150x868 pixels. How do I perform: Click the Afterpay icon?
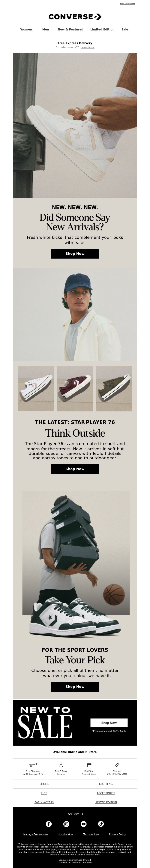click(x=117, y=765)
